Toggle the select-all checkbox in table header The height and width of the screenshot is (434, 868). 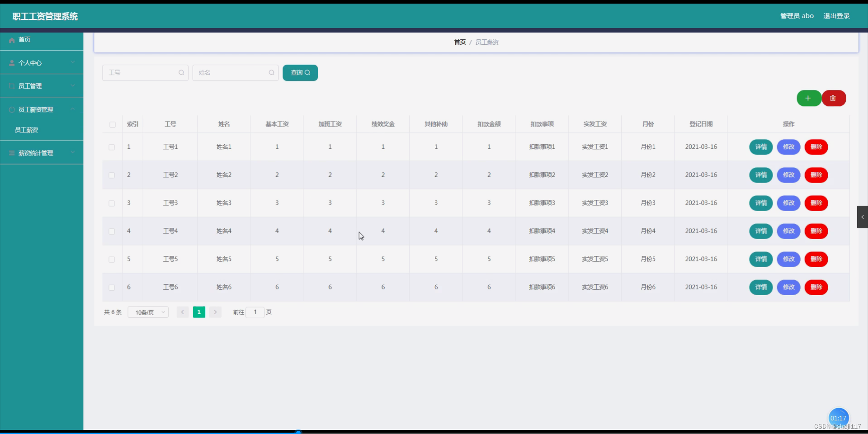[x=113, y=124]
